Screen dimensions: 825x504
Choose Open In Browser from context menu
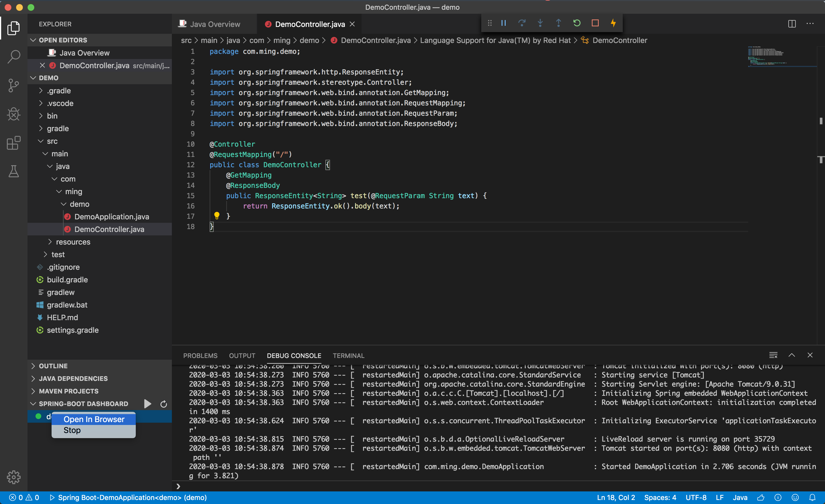[94, 419]
